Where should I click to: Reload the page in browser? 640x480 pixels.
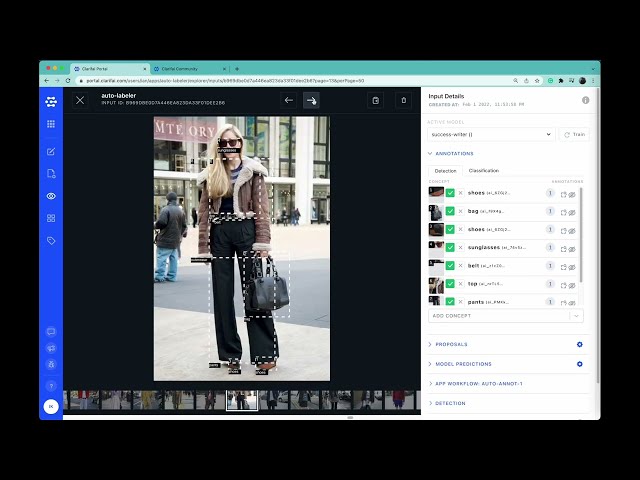coord(68,81)
